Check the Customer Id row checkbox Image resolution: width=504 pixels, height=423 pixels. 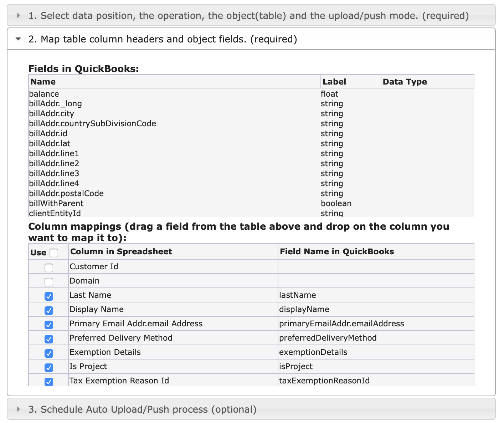[x=49, y=267]
